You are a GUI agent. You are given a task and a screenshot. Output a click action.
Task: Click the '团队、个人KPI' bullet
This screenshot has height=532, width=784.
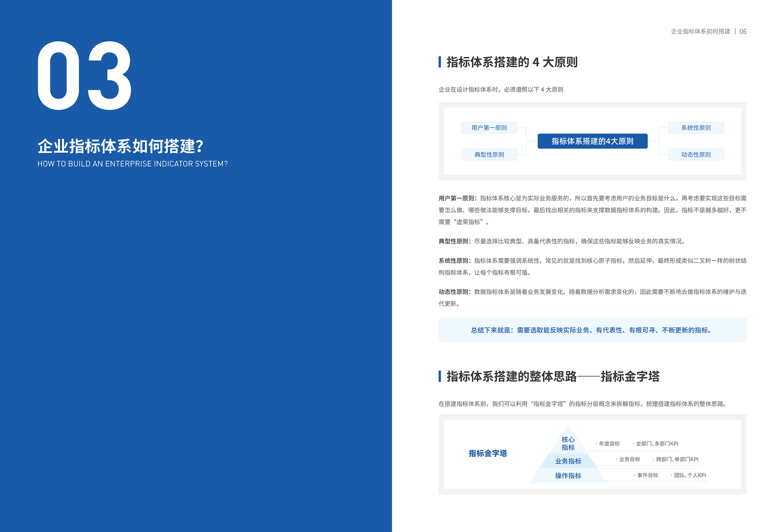coord(689,475)
